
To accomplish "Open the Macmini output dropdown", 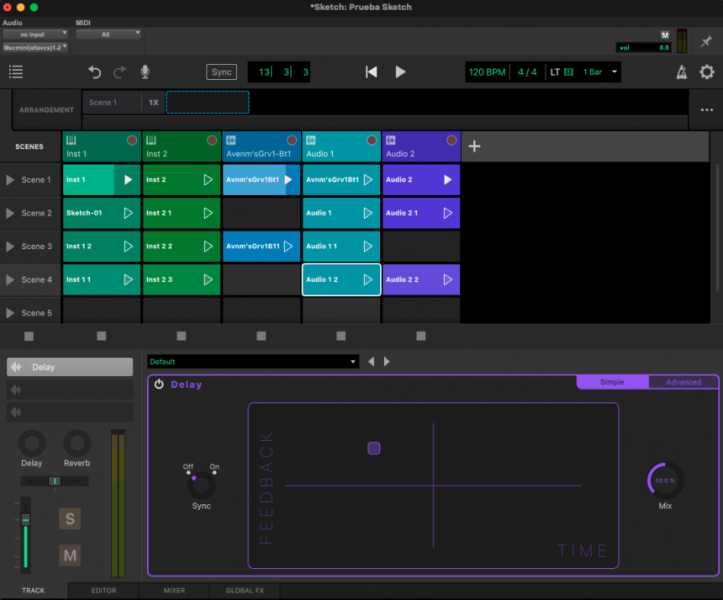I will (36, 48).
